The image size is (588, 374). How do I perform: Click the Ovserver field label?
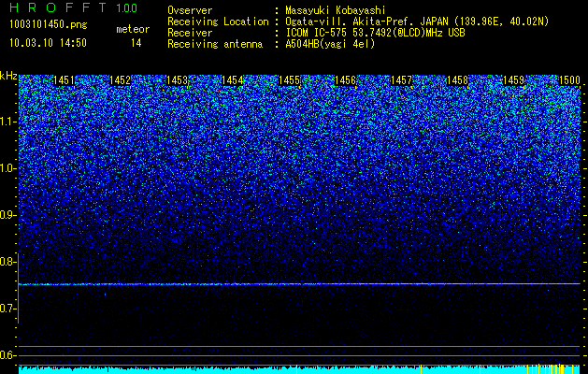point(190,10)
